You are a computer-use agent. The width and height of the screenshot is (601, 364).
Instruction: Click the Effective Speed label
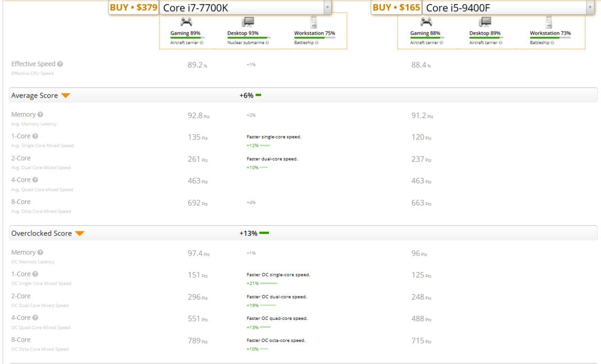33,64
